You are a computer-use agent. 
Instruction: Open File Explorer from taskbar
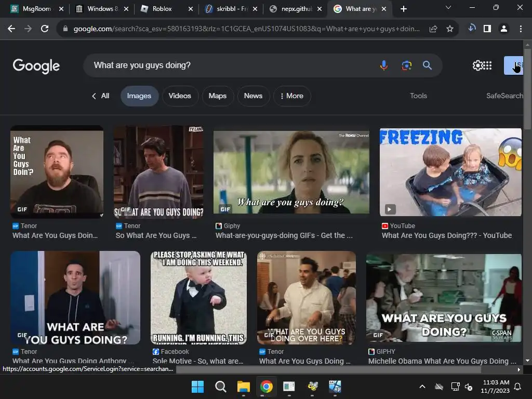point(244,387)
